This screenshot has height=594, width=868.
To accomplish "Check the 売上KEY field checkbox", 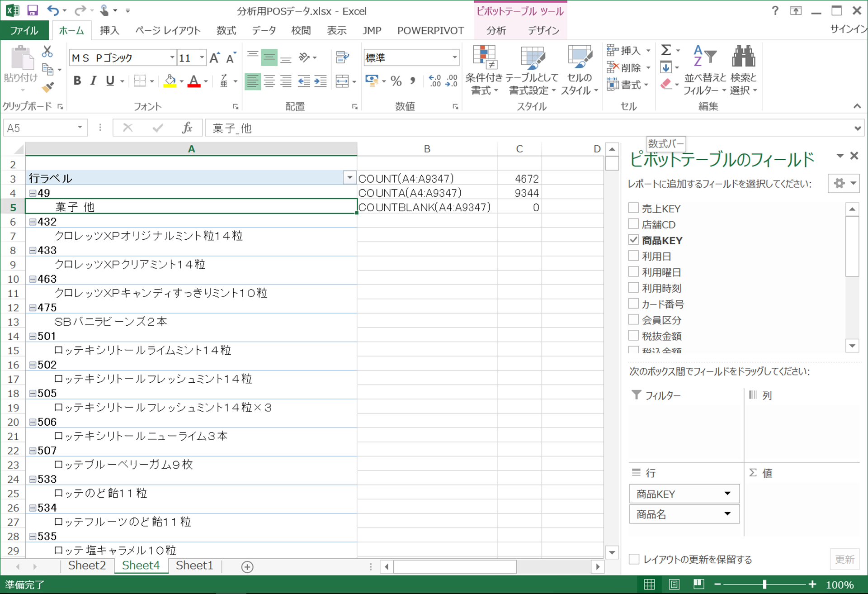I will click(633, 208).
